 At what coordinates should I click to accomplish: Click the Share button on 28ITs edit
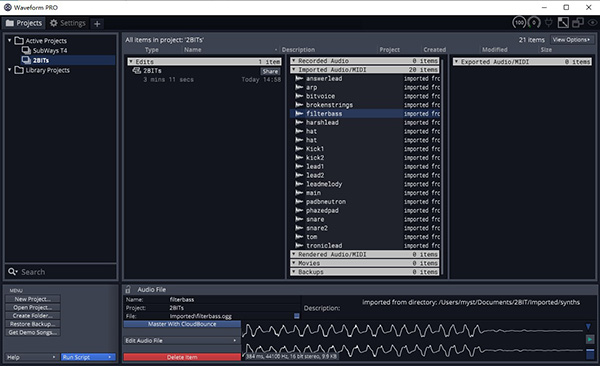(x=270, y=71)
